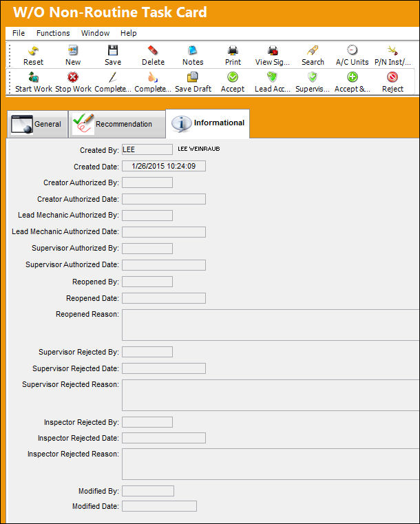The width and height of the screenshot is (420, 524).
Task: Click the Inspector Rejected Reason: label
Action: coord(73,454)
